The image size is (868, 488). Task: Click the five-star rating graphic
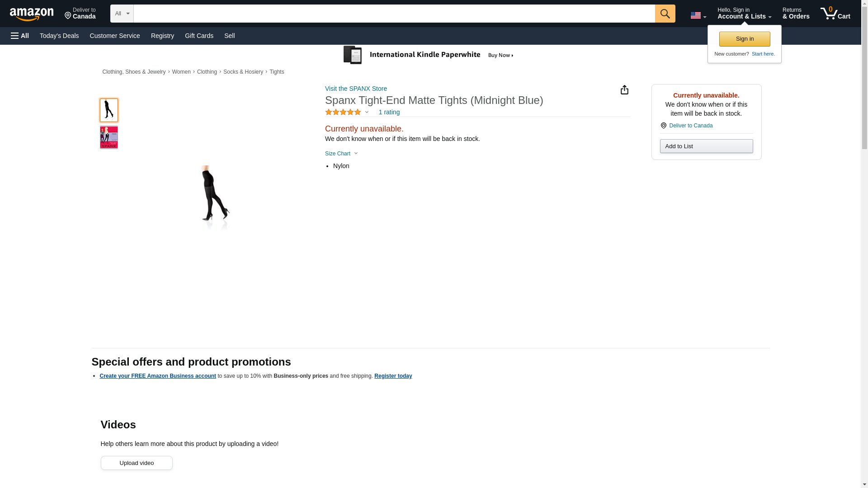pyautogui.click(x=343, y=112)
